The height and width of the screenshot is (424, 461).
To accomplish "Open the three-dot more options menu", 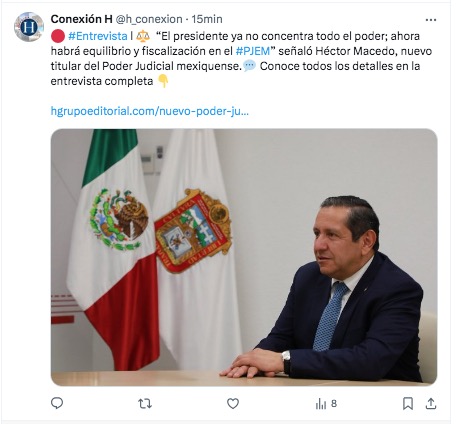I will point(431,20).
